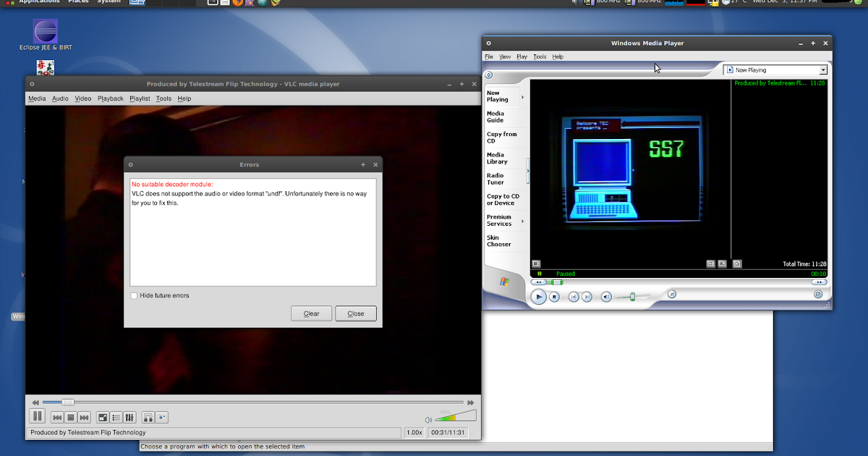Toggle VLC fullscreen video button
Image resolution: width=868 pixels, height=456 pixels.
pos(103,418)
